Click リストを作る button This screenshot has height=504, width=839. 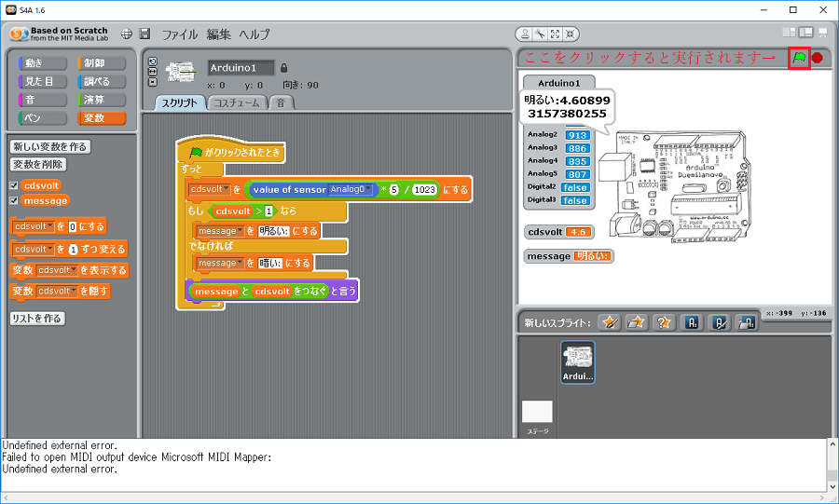click(37, 319)
